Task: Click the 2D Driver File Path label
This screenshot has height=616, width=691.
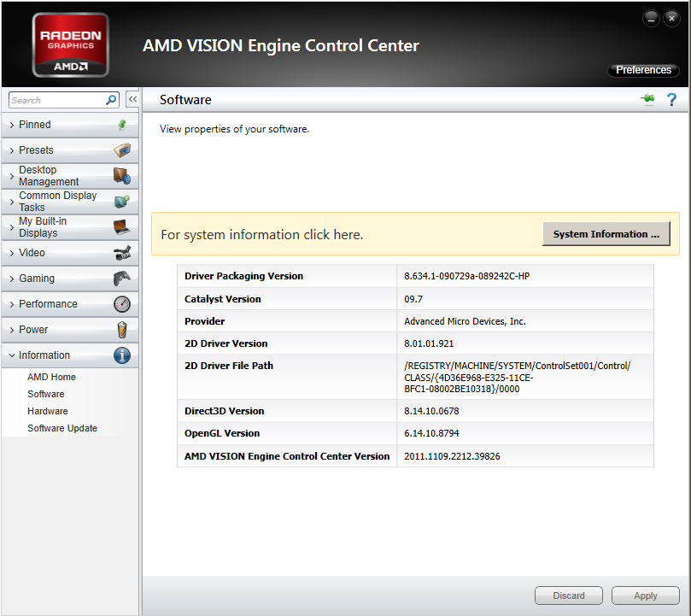Action: pos(229,366)
